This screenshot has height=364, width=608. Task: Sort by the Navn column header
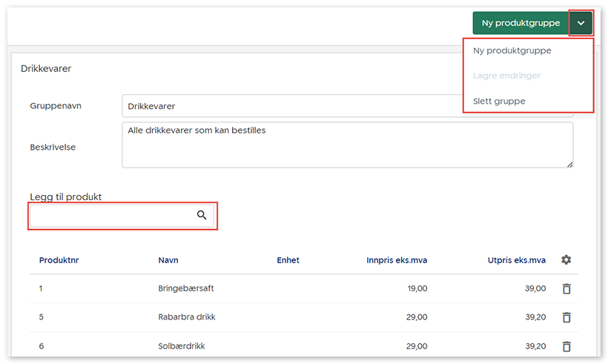tap(168, 260)
